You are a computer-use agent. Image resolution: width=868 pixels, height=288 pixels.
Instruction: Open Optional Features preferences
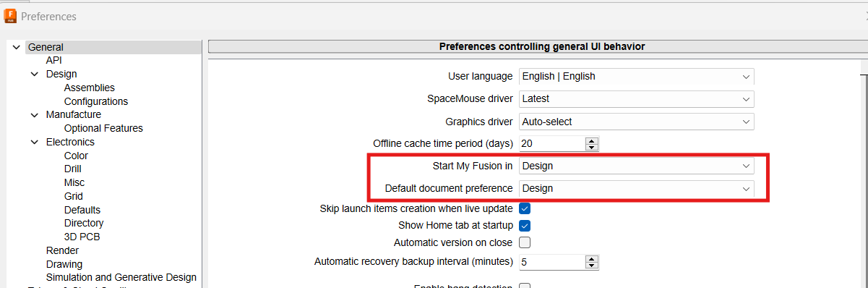(103, 128)
